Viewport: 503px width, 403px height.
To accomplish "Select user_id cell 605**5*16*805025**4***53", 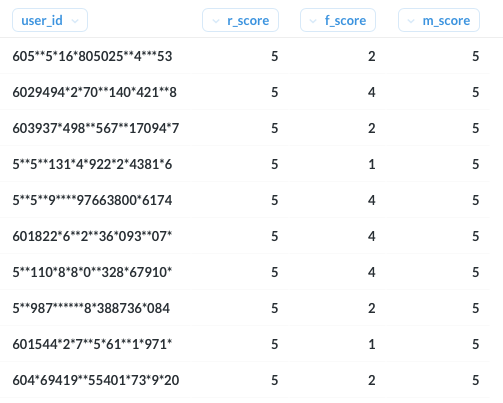I will pos(92,56).
